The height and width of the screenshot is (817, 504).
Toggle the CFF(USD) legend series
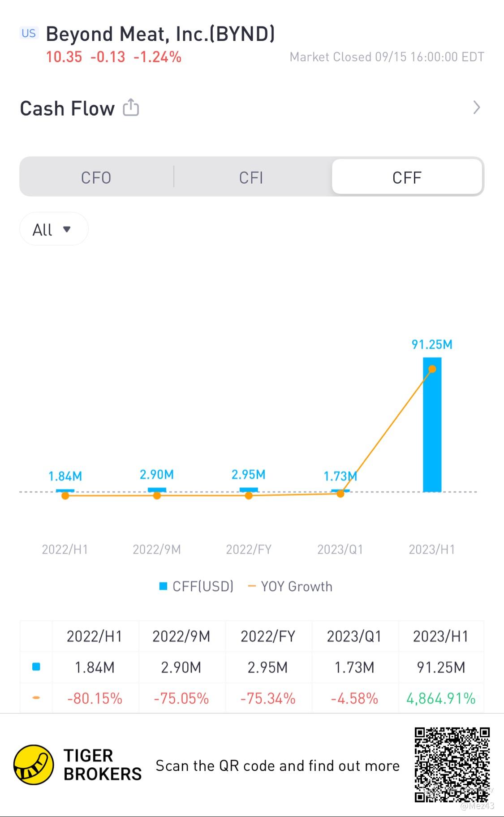click(196, 586)
